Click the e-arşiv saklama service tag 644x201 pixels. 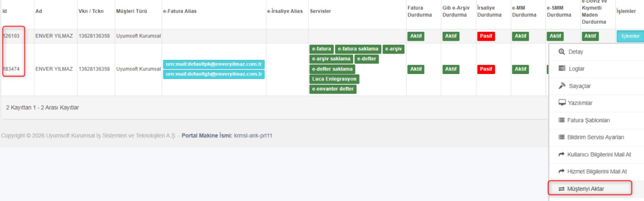331,59
